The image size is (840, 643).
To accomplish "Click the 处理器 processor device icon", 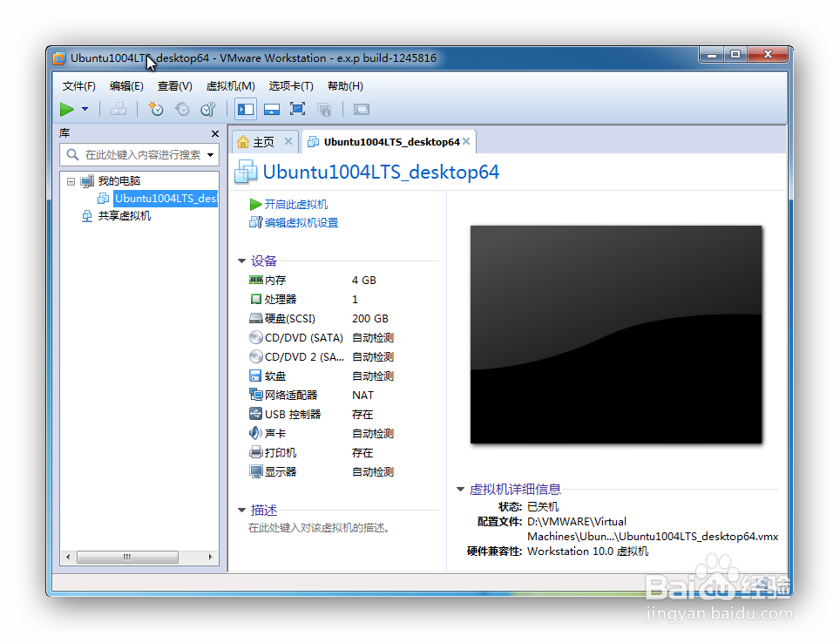I will [256, 299].
